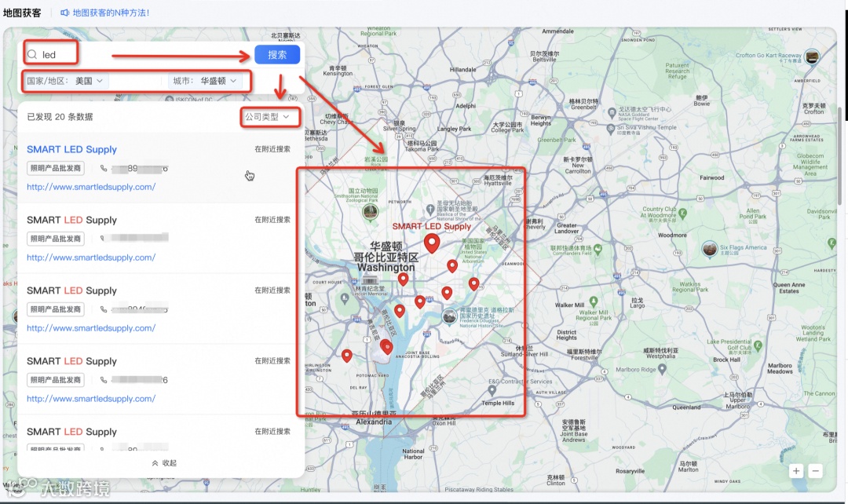Click the red pin beside United States National Arboretum
848x504 pixels.
[452, 266]
